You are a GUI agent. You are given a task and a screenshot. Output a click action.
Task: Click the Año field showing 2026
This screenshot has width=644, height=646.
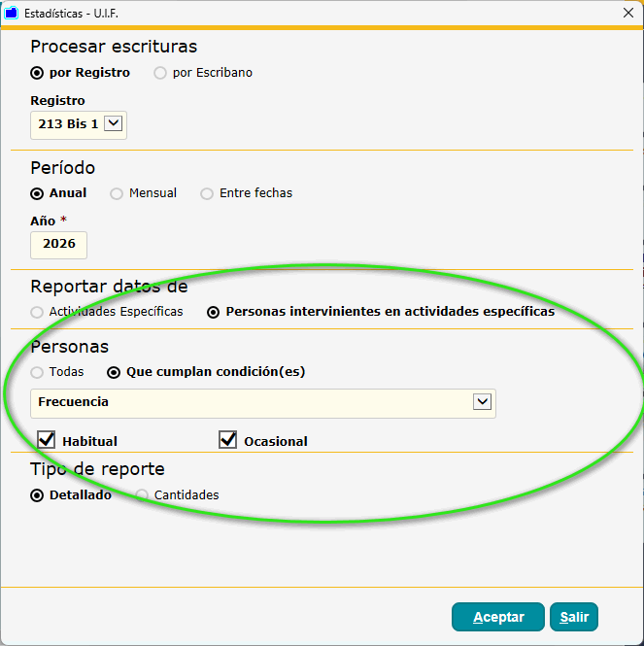tap(59, 245)
